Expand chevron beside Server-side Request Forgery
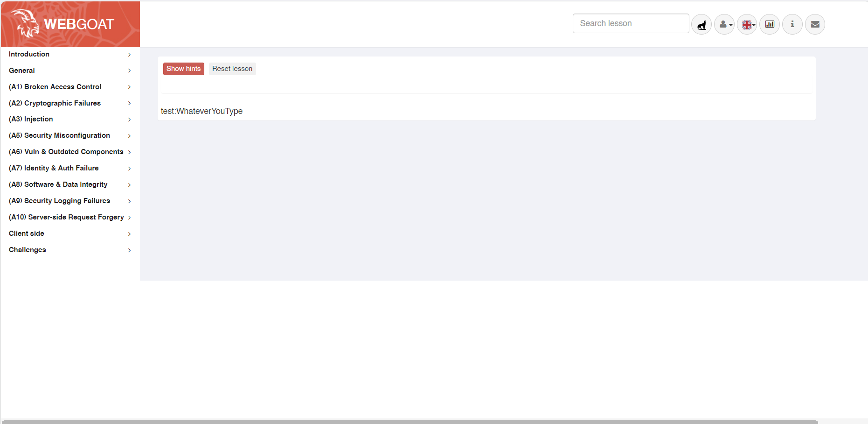 [x=129, y=218]
